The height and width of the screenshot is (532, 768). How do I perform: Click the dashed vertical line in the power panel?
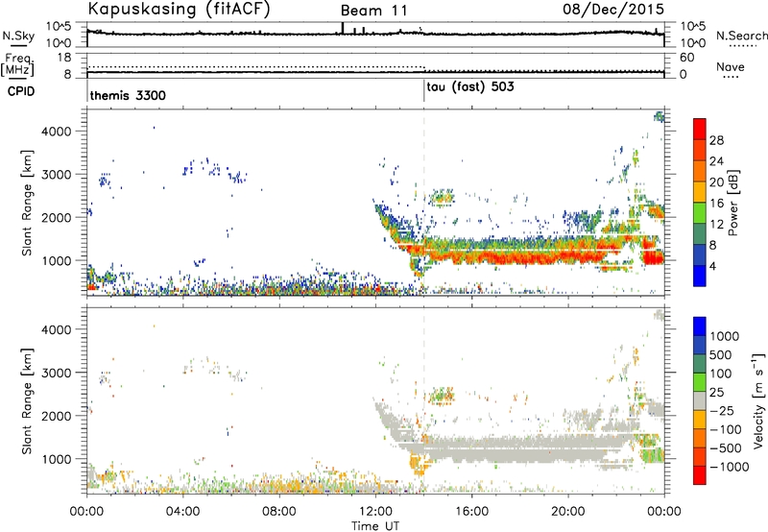tap(423, 203)
